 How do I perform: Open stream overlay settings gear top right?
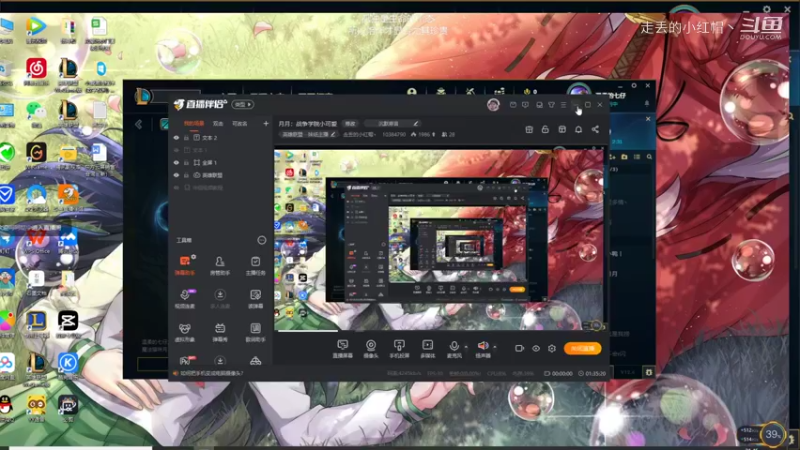click(x=767, y=9)
